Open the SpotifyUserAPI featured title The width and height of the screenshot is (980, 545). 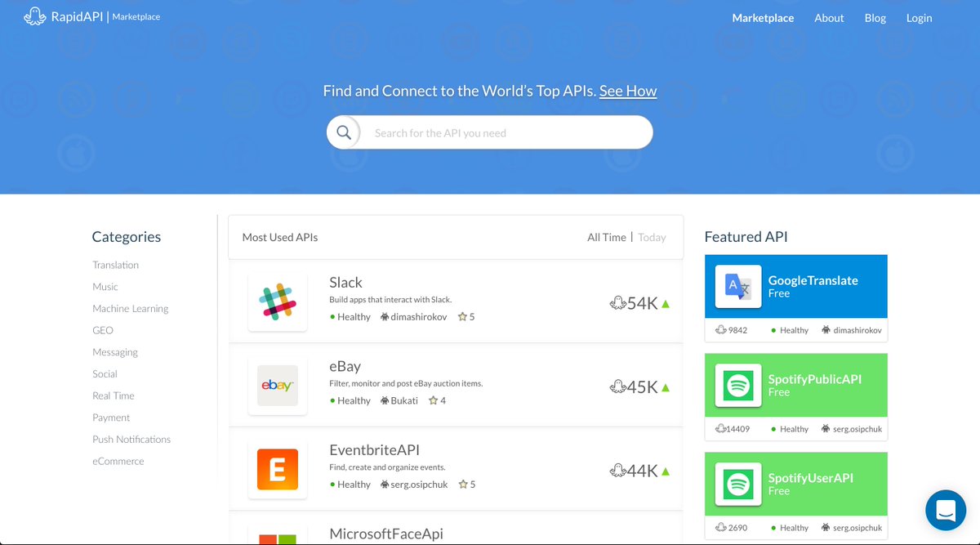point(810,478)
